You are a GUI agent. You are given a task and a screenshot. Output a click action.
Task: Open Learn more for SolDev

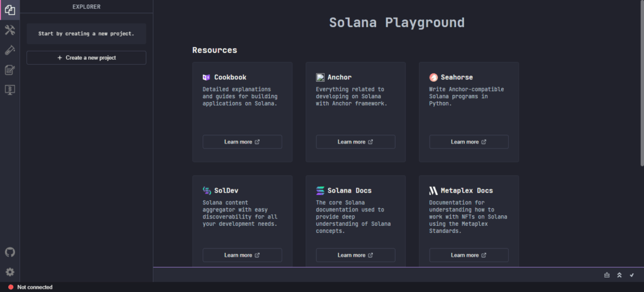[242, 255]
